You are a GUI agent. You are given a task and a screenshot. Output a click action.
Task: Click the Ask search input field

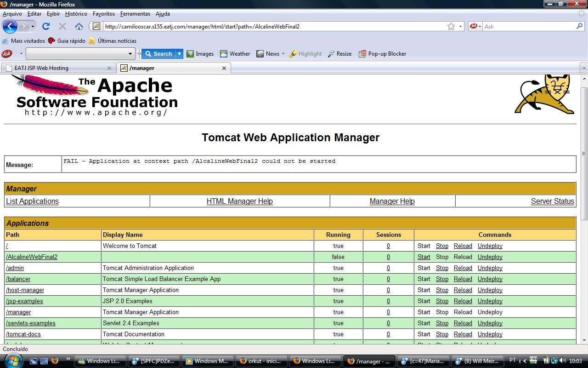click(528, 26)
